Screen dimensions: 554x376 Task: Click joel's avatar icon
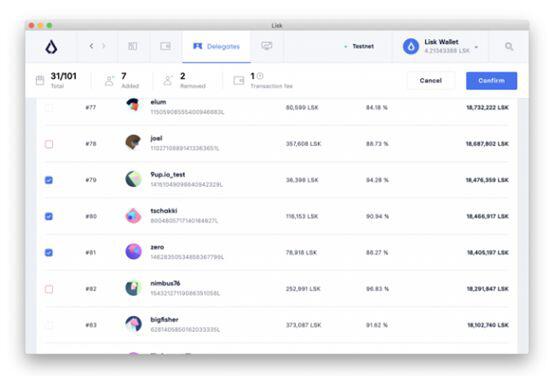point(133,142)
